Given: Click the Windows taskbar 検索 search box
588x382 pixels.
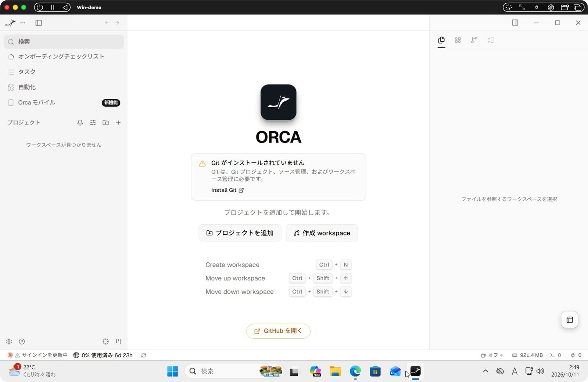Looking at the screenshot, I should tap(234, 371).
